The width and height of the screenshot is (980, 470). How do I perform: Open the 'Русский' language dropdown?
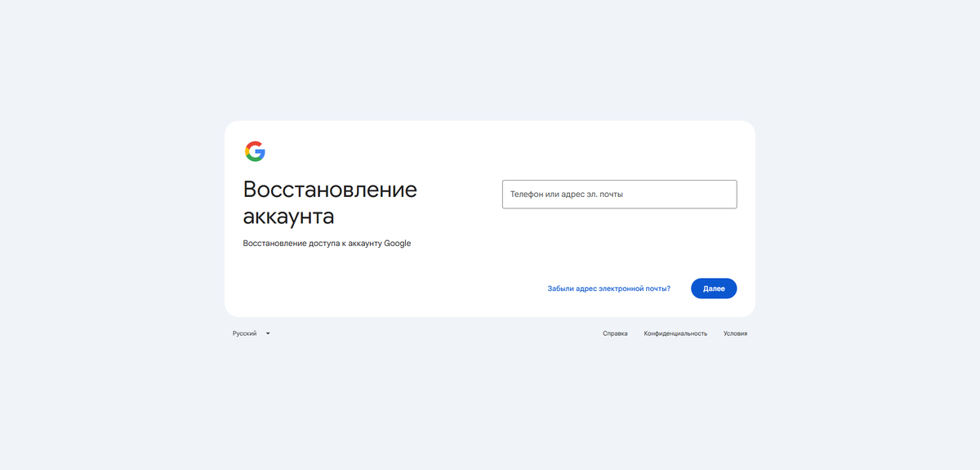pos(252,333)
